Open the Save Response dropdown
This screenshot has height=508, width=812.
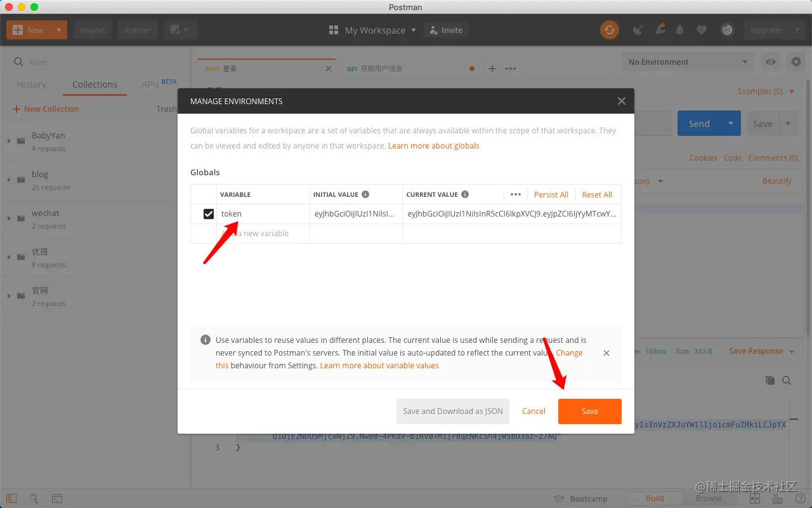(x=761, y=351)
